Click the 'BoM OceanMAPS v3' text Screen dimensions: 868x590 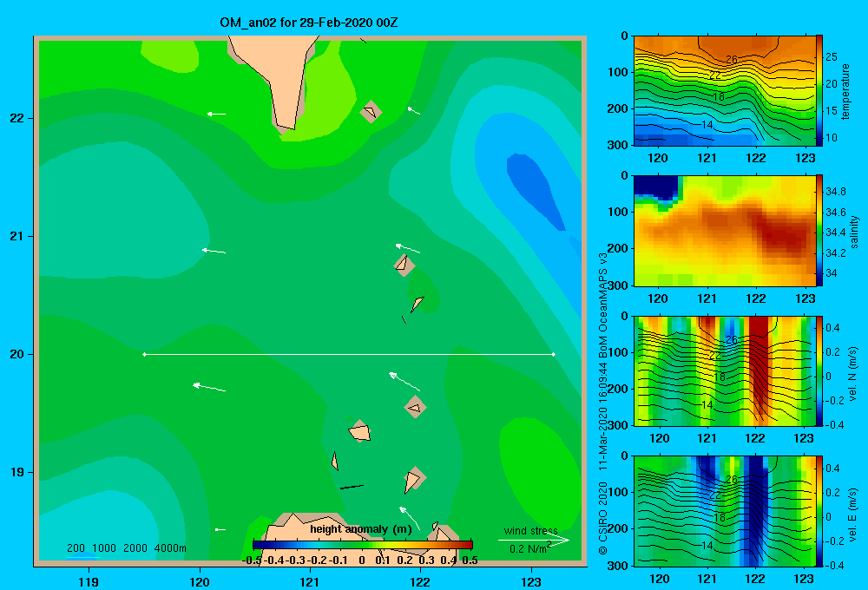click(603, 304)
